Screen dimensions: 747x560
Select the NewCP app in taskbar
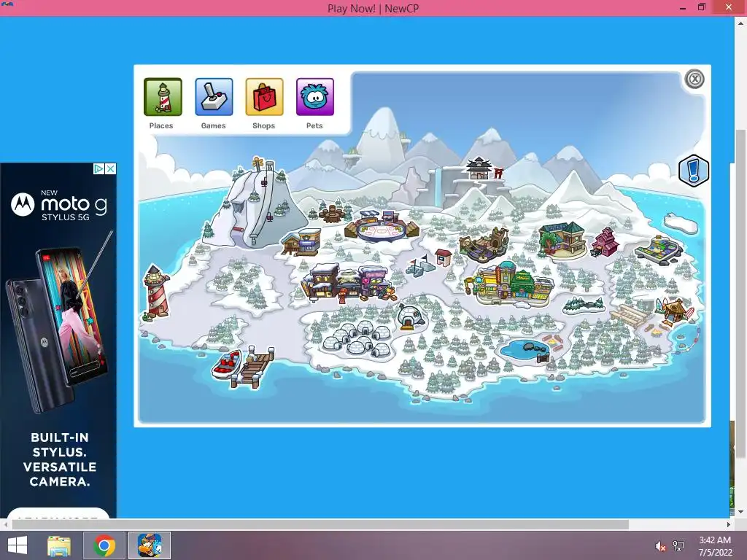pos(150,545)
